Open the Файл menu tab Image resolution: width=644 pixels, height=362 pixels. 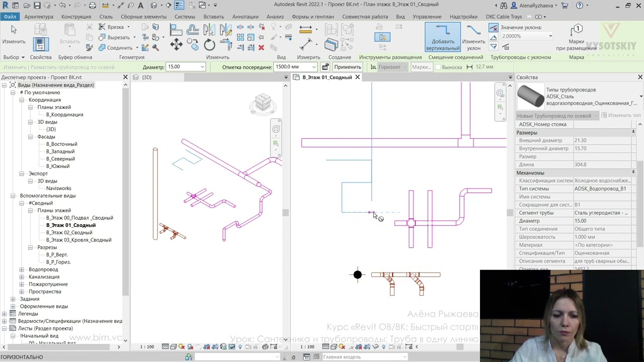pyautogui.click(x=10, y=17)
